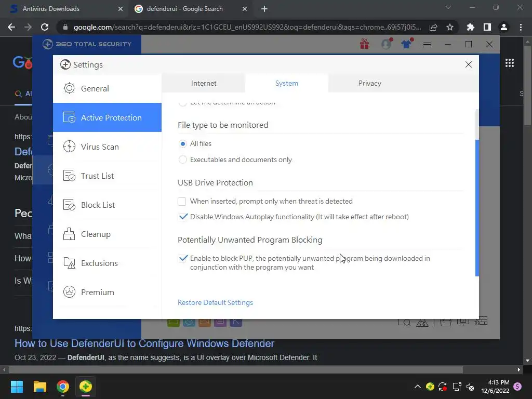Open Chrome extensions puzzle icon
532x399 pixels.
(x=470, y=27)
